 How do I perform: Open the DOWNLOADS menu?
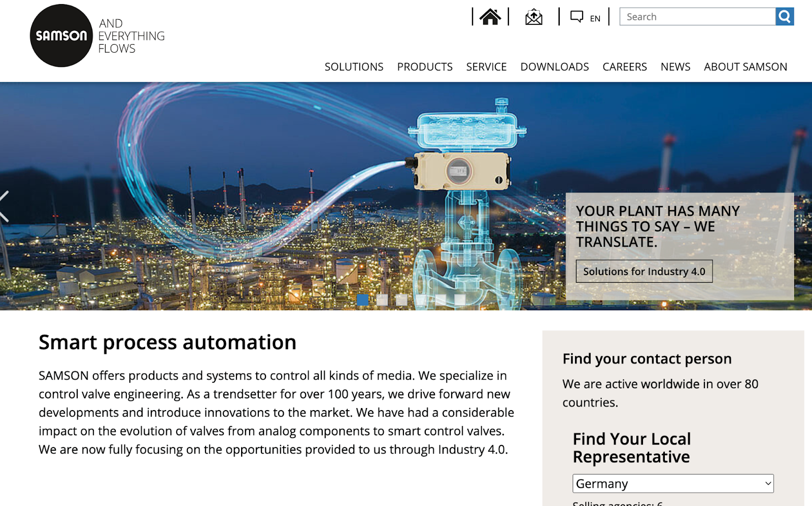pyautogui.click(x=554, y=67)
